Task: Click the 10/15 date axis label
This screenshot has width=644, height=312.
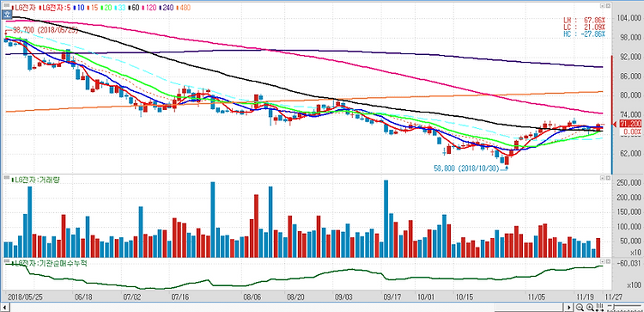Action: [464, 296]
